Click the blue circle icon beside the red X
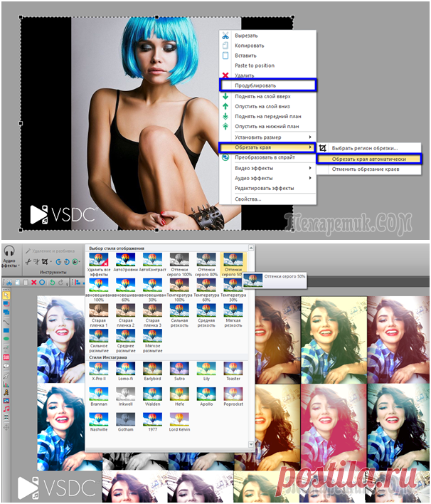The width and height of the screenshot is (431, 504). coord(42,282)
